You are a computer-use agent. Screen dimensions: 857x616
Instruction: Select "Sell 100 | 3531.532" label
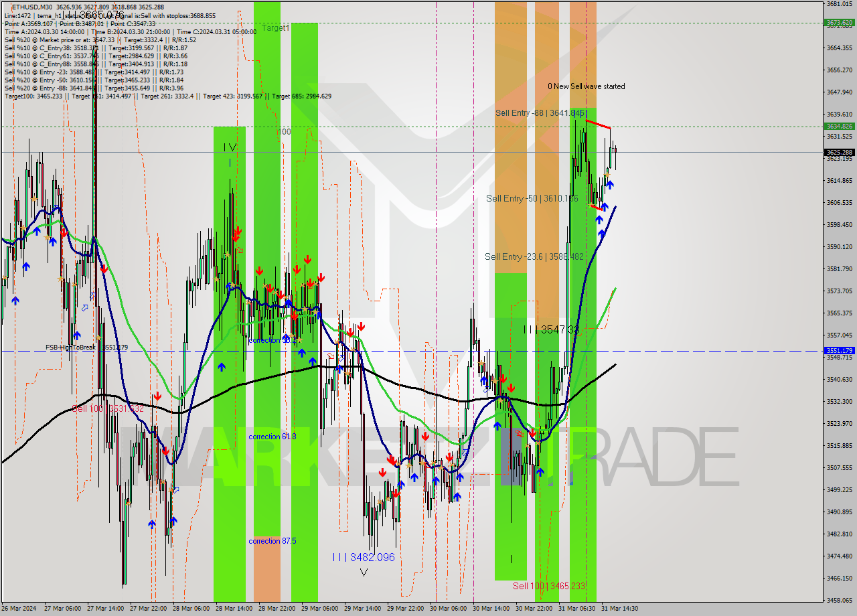[x=108, y=408]
